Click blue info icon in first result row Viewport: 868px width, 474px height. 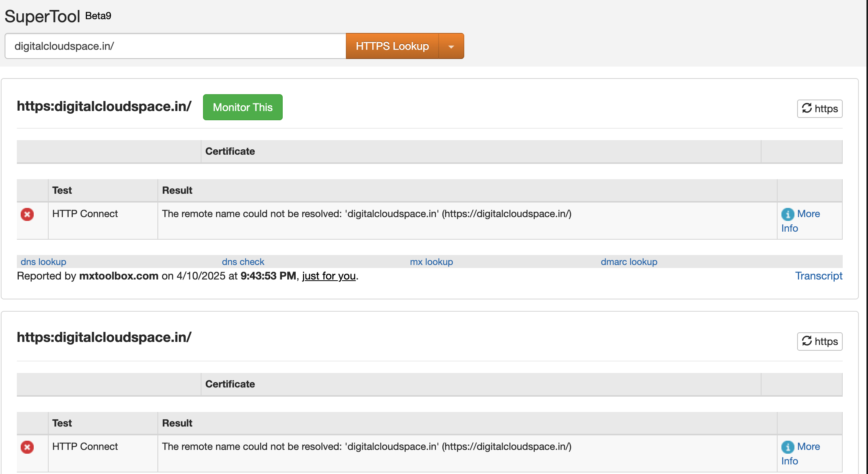[788, 214]
